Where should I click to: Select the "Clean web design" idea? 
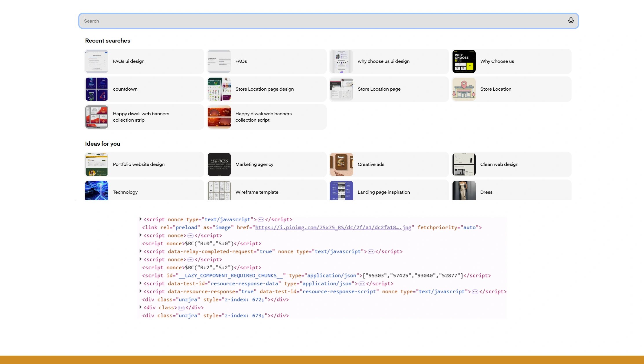coord(511,164)
